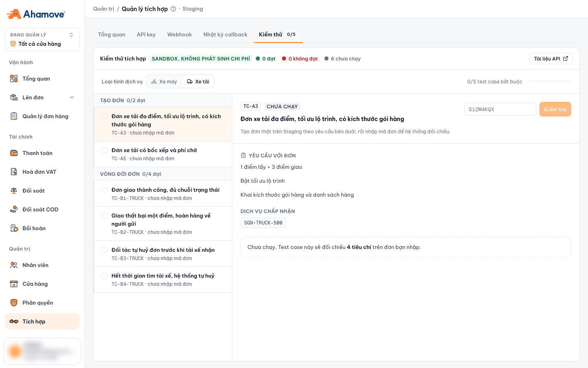Select the Xe máy service type
This screenshot has width=588, height=368.
[x=164, y=82]
